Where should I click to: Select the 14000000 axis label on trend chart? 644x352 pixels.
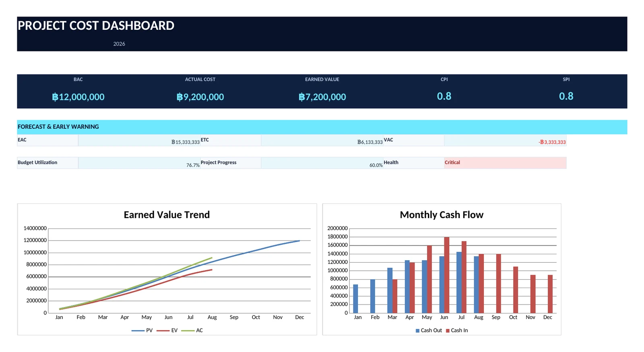coord(35,228)
